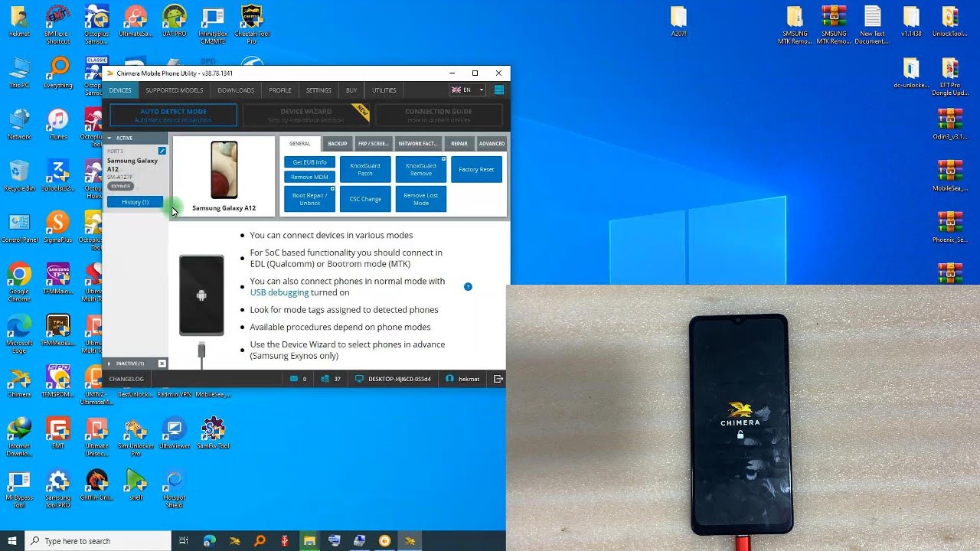Image resolution: width=980 pixels, height=551 pixels.
Task: Click the CSC Change button
Action: pyautogui.click(x=365, y=199)
